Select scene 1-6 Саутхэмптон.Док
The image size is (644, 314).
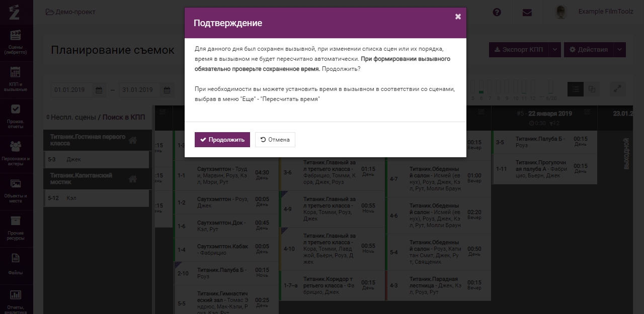click(x=226, y=226)
